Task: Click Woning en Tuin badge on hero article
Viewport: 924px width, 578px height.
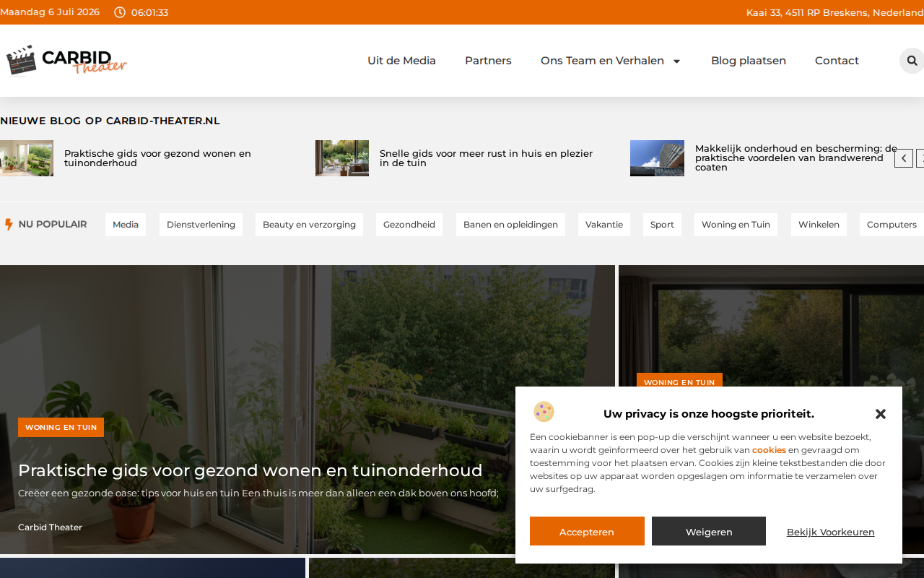Action: click(x=61, y=427)
